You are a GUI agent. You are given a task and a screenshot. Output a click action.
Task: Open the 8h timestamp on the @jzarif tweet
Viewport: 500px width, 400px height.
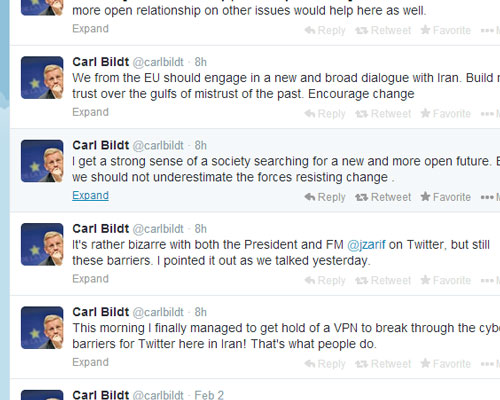[x=201, y=229]
